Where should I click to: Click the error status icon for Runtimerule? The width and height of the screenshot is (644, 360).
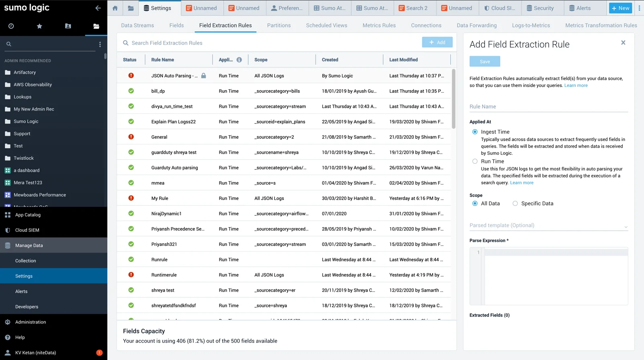(x=131, y=275)
